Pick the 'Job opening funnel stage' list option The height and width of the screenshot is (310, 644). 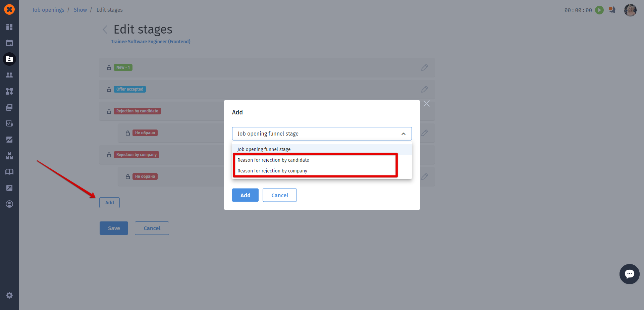(x=264, y=149)
